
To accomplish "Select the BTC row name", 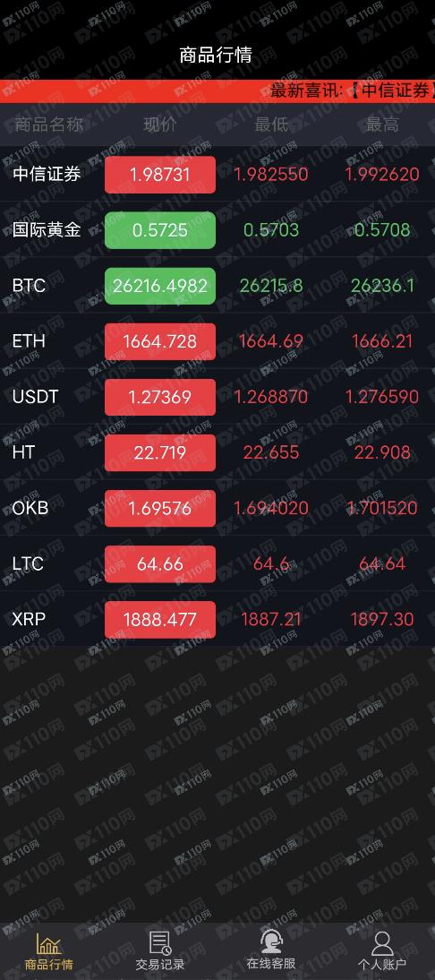I will click(x=29, y=286).
